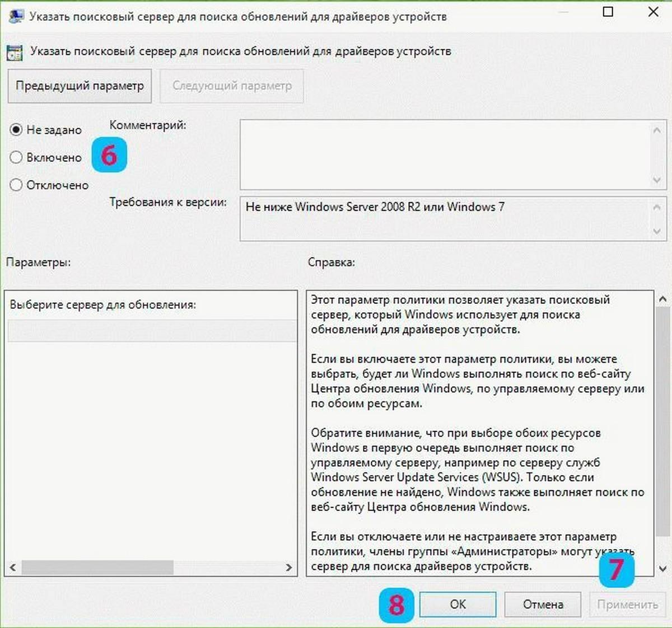Click help paragraph starting "Если вы включаете"

(x=478, y=381)
